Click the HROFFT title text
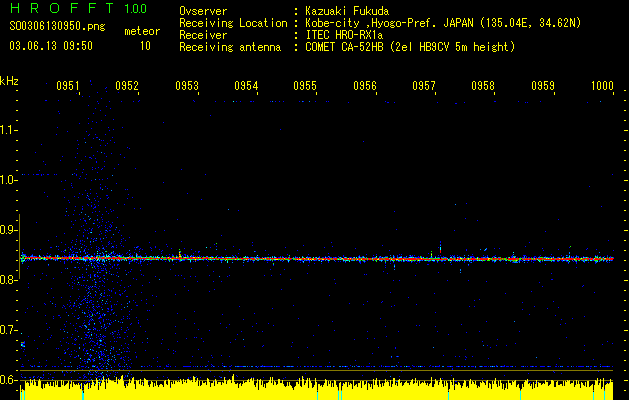Viewport: 629px width, 400px height. pos(62,8)
